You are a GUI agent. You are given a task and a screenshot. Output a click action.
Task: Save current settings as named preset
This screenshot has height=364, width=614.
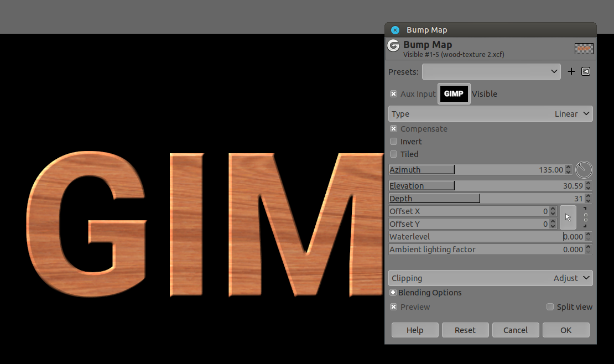pyautogui.click(x=571, y=71)
